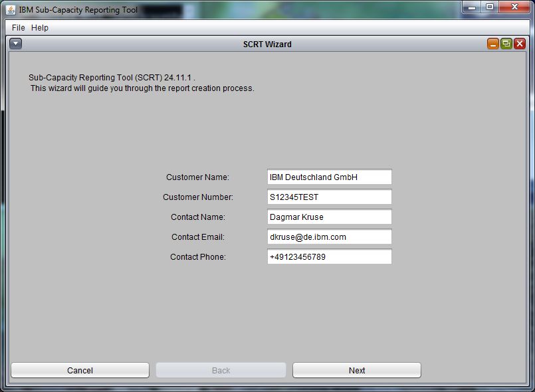Click the disabled Back button
The width and height of the screenshot is (535, 392).
221,370
